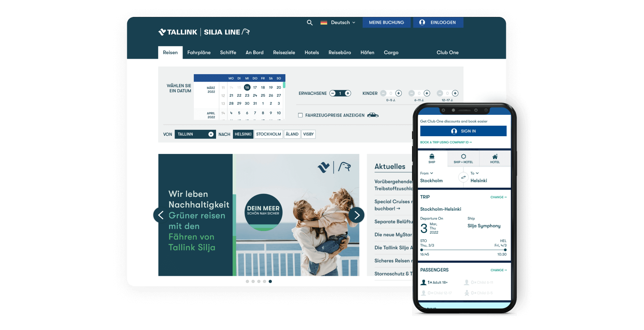Screen dimensions: 644x330
Task: Open the Reisebüro menu
Action: [340, 53]
